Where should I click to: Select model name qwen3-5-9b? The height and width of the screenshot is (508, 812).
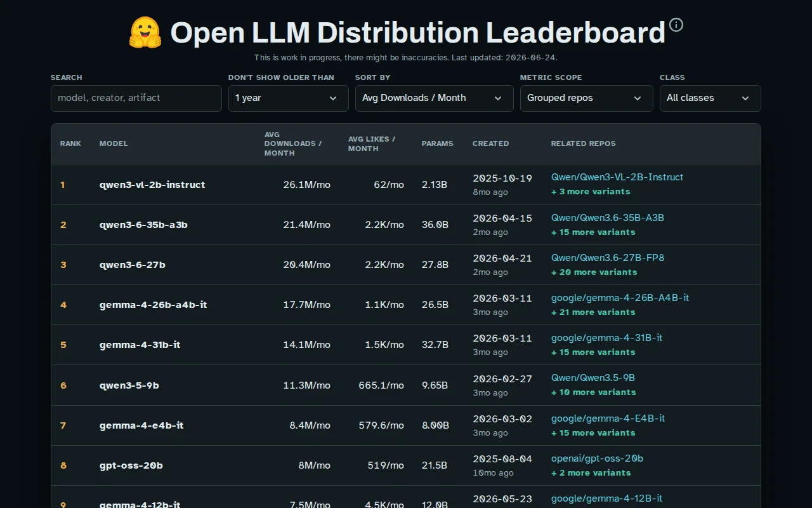point(129,385)
